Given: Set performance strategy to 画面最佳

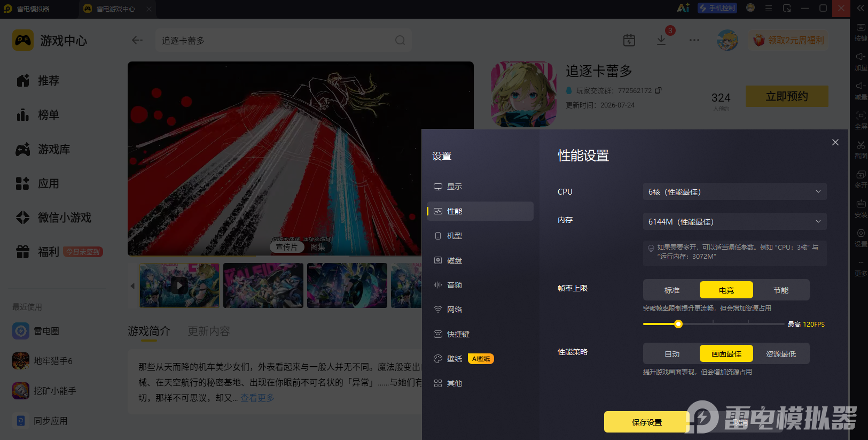Looking at the screenshot, I should coord(726,353).
